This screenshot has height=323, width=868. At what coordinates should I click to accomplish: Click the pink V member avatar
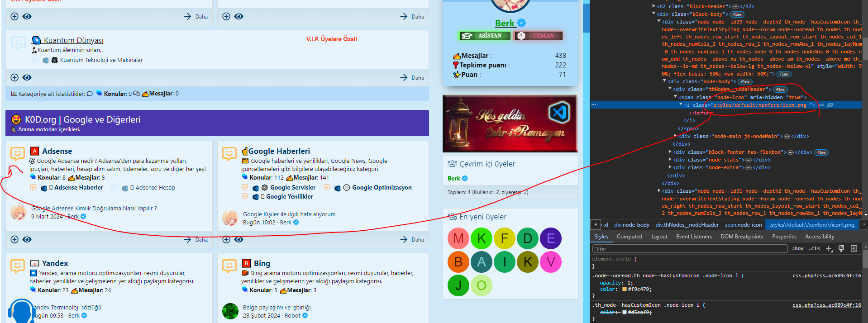(551, 262)
